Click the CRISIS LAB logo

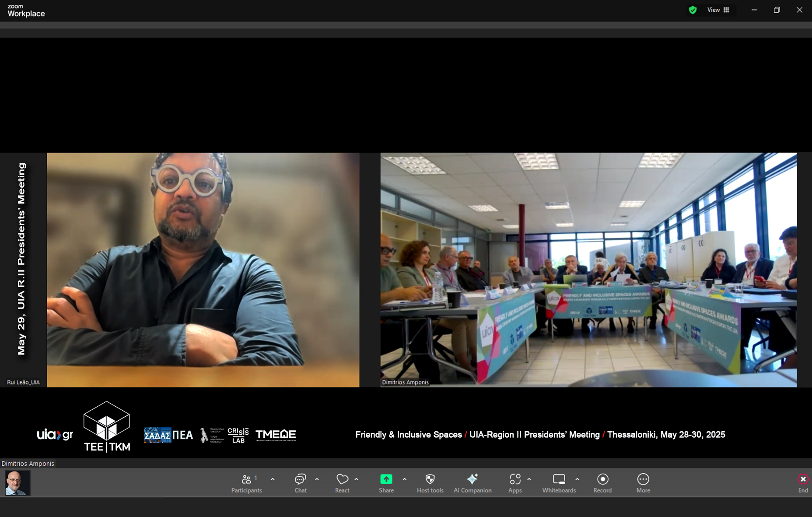click(238, 436)
